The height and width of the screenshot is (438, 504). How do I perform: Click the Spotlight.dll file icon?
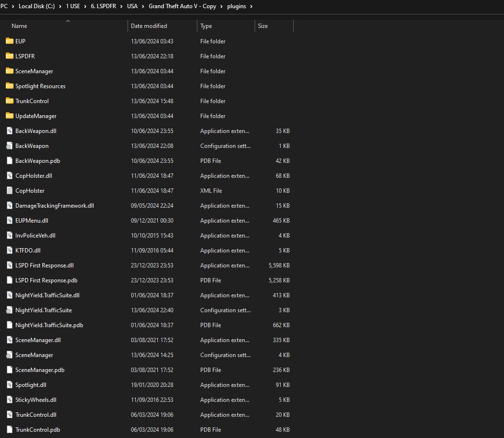(10, 385)
